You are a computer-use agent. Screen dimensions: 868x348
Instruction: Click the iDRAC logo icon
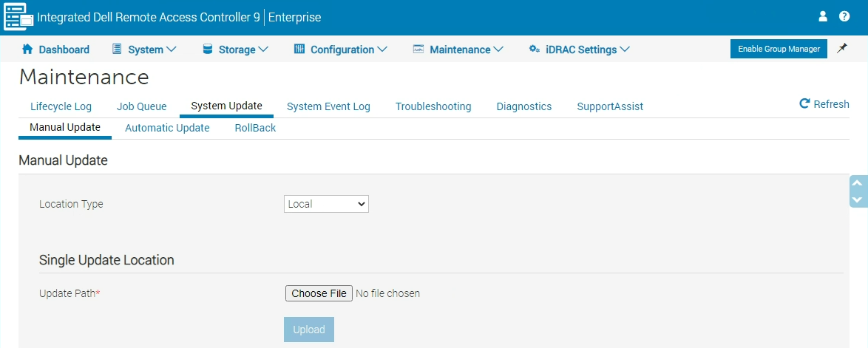[x=18, y=17]
